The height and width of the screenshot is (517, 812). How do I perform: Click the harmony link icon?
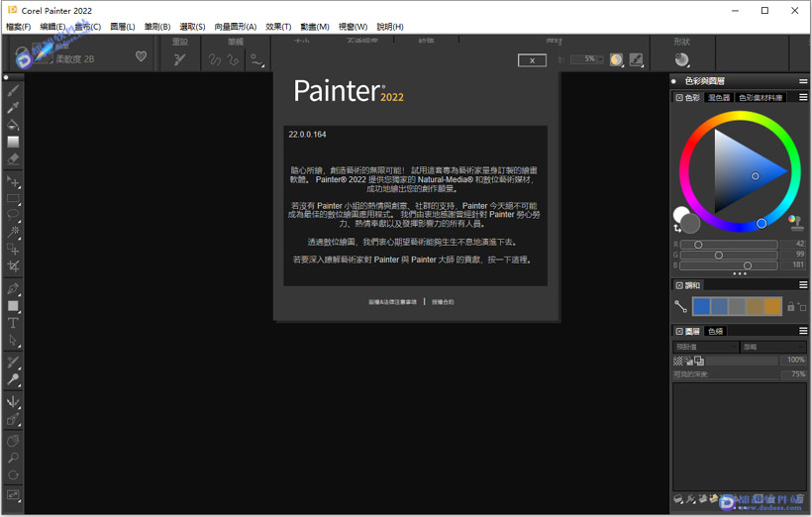point(680,306)
